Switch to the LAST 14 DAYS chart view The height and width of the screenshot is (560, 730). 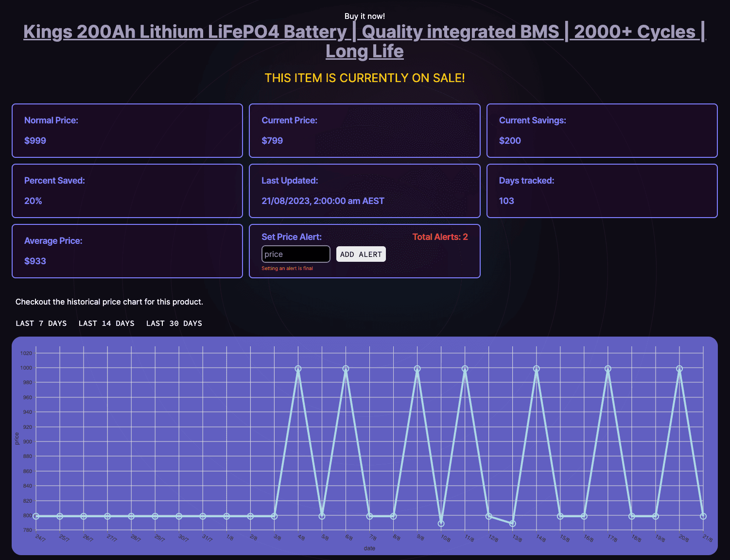tap(106, 323)
